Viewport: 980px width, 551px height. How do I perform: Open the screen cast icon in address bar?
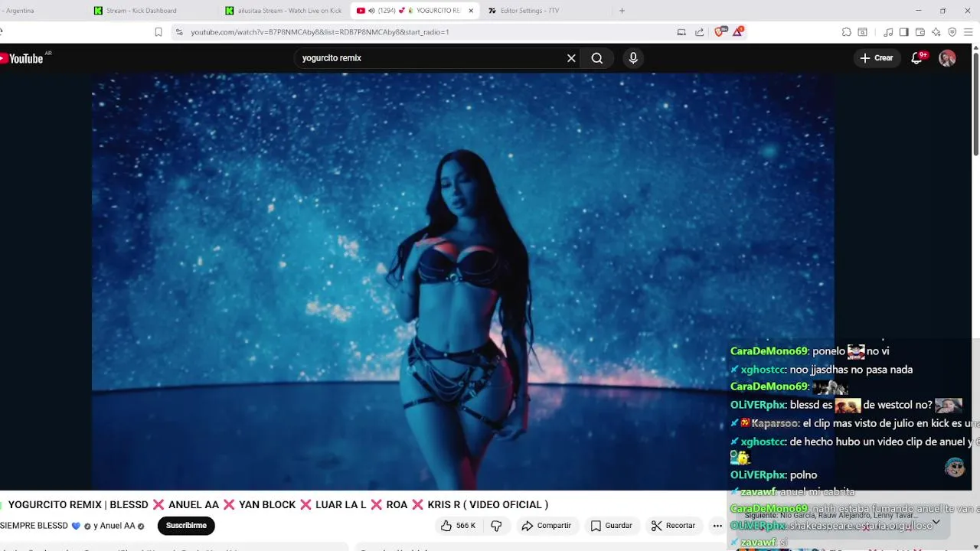[x=681, y=32]
